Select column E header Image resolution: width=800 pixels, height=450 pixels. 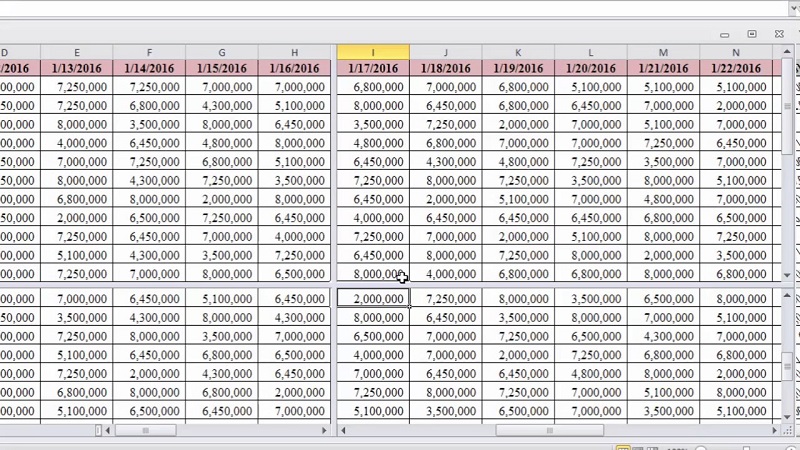point(77,52)
